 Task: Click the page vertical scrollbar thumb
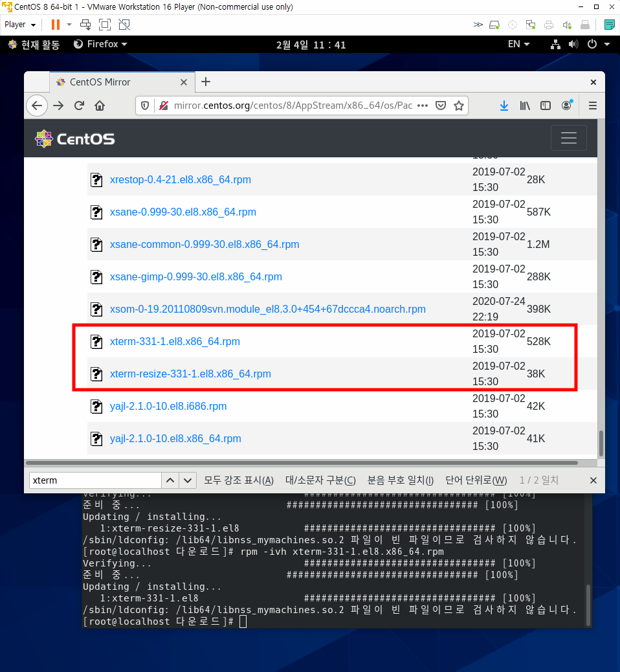point(601,443)
